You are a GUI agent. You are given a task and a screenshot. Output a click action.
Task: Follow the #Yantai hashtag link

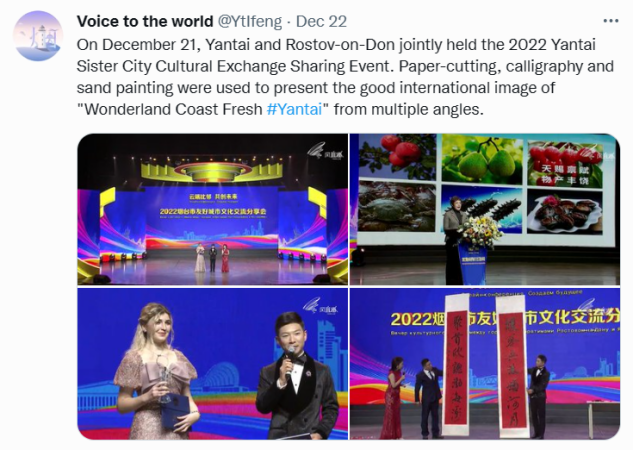coord(295,109)
